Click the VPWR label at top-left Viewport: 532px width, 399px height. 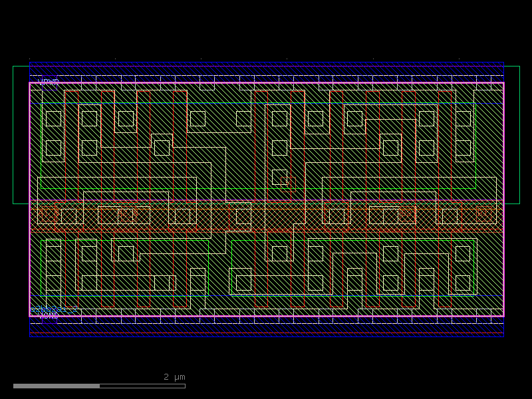(x=48, y=82)
